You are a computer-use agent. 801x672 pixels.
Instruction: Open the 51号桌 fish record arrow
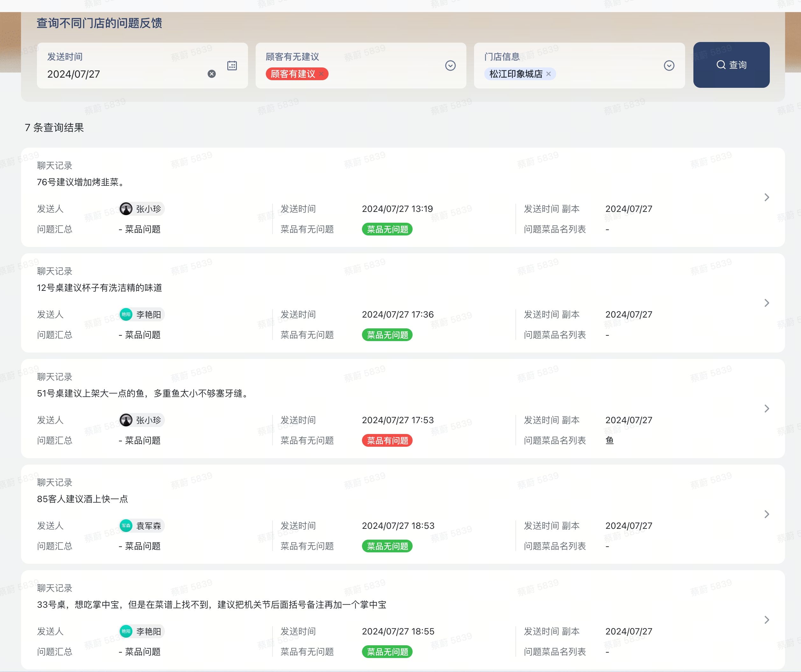[x=767, y=408]
